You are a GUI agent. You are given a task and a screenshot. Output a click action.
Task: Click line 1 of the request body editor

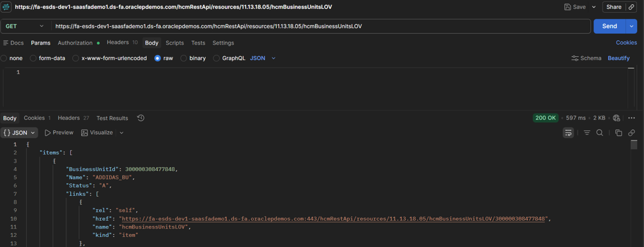[x=320, y=72]
